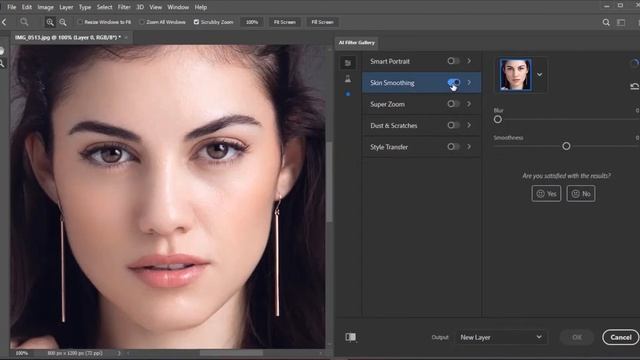Image resolution: width=640 pixels, height=360 pixels.
Task: Click the 100% zoom button
Action: pyautogui.click(x=252, y=22)
